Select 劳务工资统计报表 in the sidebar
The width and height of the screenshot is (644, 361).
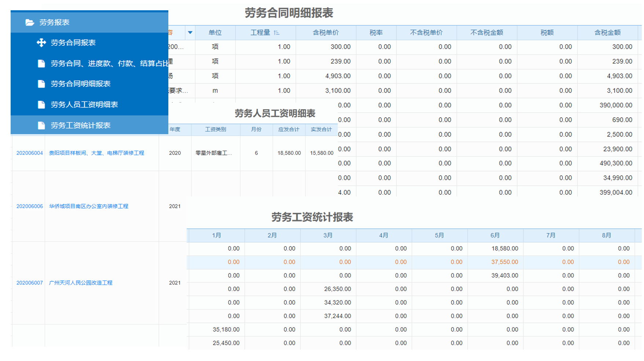80,126
